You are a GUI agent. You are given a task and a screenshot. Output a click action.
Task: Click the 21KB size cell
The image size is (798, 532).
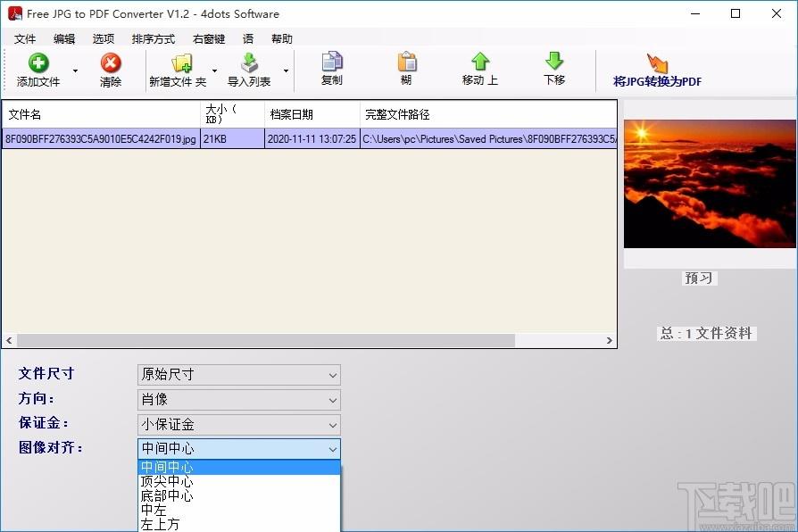[233, 139]
